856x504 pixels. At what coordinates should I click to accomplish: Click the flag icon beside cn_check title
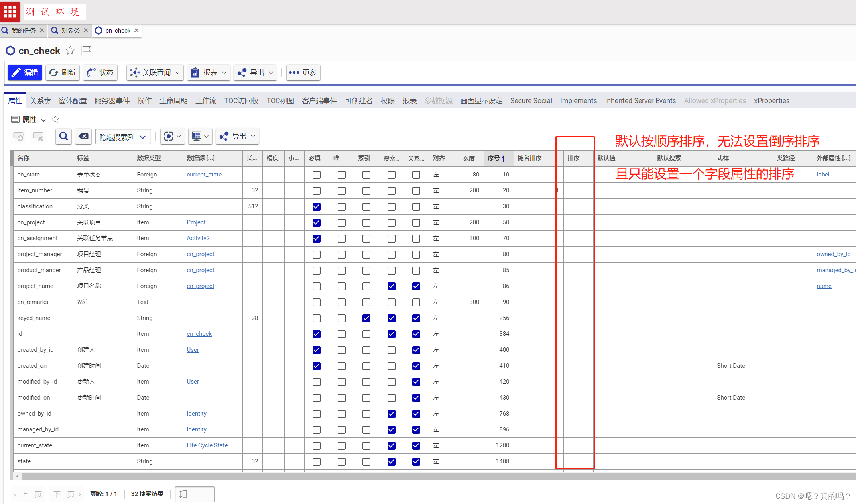click(x=86, y=50)
